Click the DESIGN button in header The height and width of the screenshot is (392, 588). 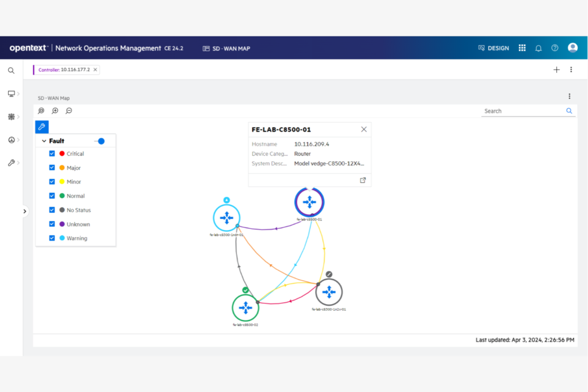click(x=493, y=48)
